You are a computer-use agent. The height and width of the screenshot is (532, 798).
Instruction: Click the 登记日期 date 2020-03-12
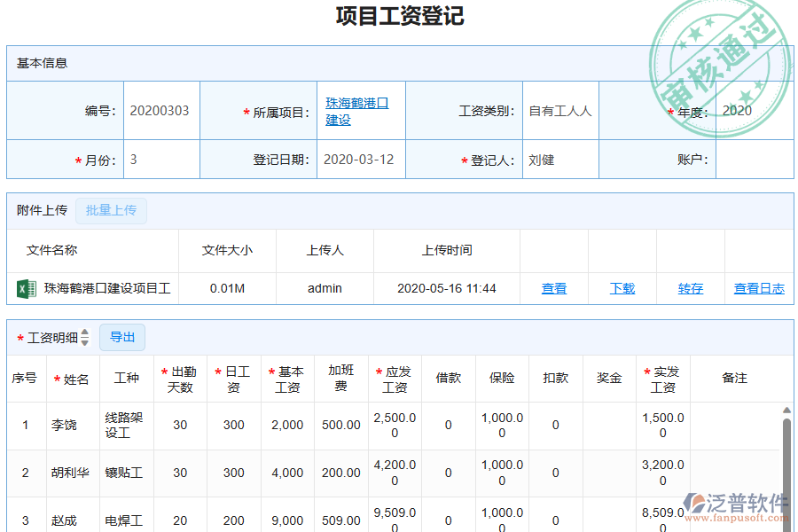coord(360,160)
